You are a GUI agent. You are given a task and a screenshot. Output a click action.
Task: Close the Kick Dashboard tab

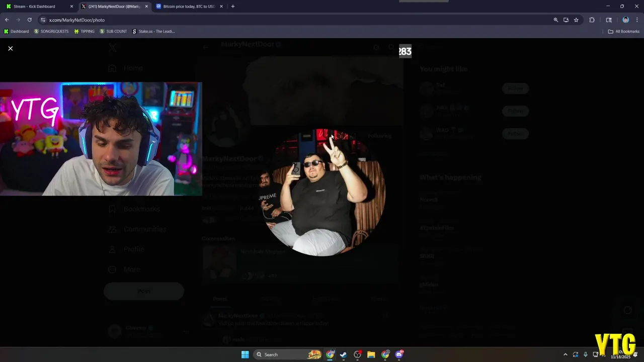pyautogui.click(x=71, y=7)
